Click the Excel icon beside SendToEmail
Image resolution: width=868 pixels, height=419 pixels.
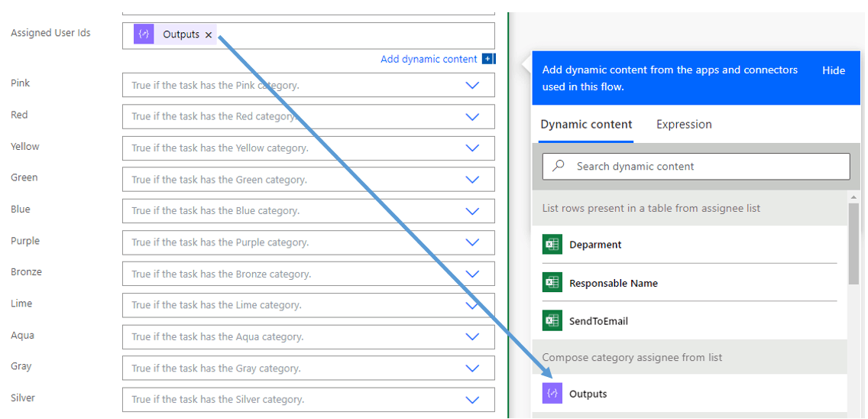(x=552, y=320)
